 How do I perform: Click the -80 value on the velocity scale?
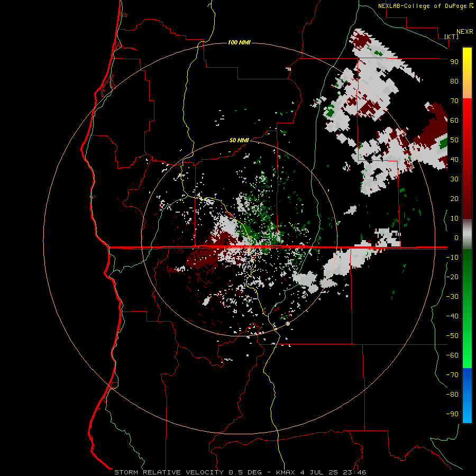(x=452, y=395)
